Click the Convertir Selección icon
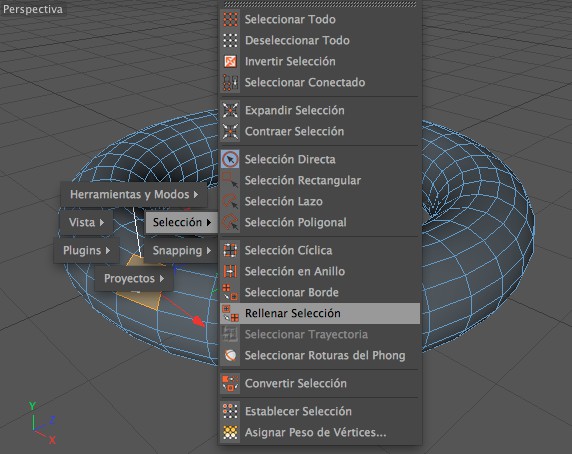 [x=230, y=384]
